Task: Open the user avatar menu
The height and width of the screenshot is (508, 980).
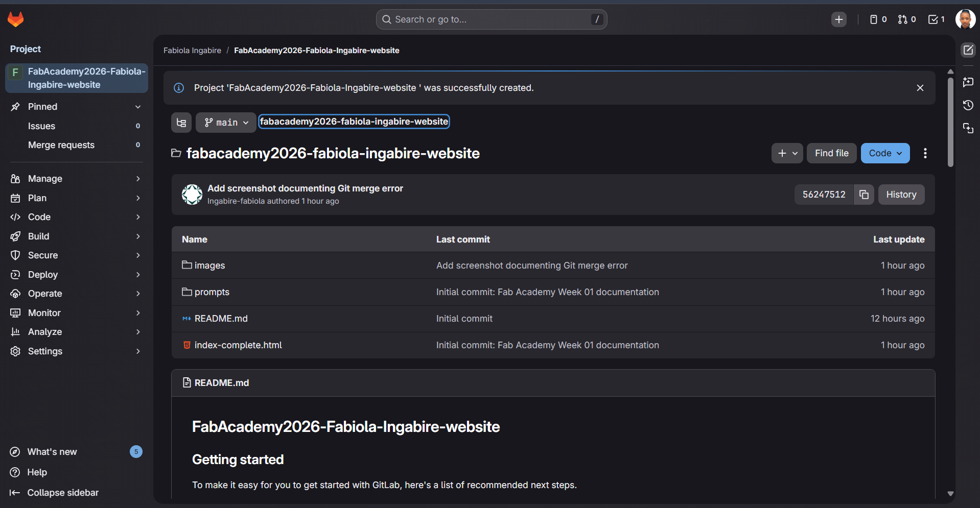Action: (965, 19)
